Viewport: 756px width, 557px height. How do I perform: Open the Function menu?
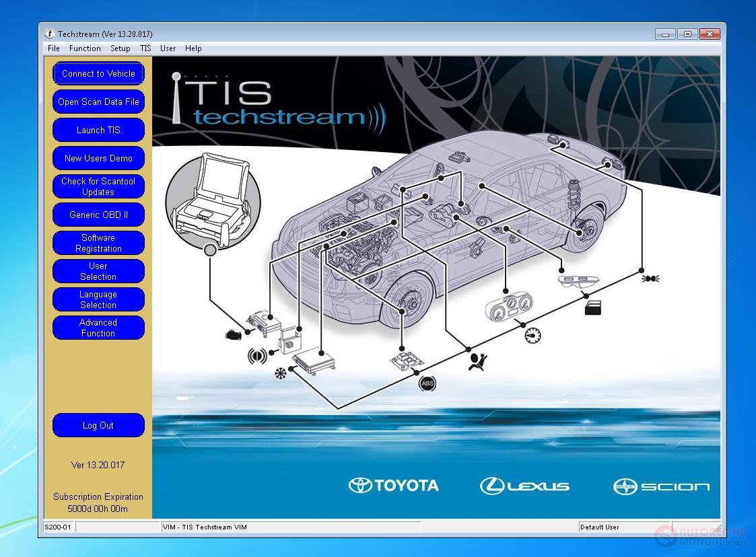coord(85,48)
